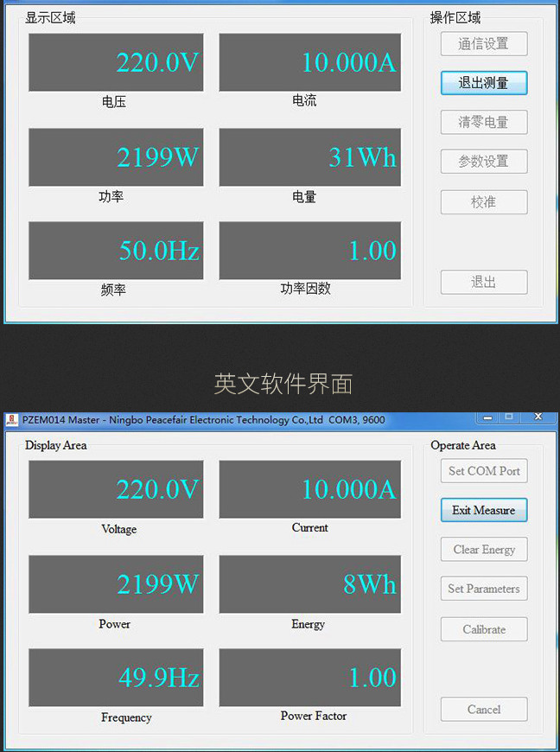Open the Set Parameters dialog
560x752 pixels.
(x=483, y=589)
